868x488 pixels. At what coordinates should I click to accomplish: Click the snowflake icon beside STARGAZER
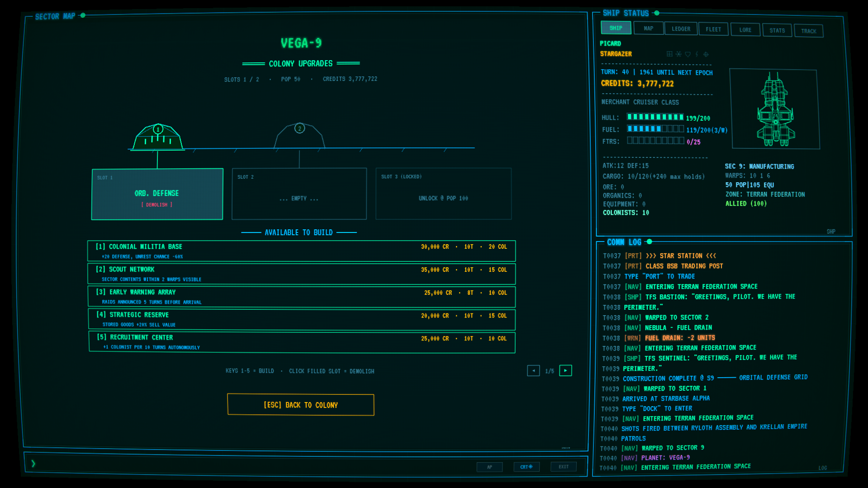click(678, 54)
